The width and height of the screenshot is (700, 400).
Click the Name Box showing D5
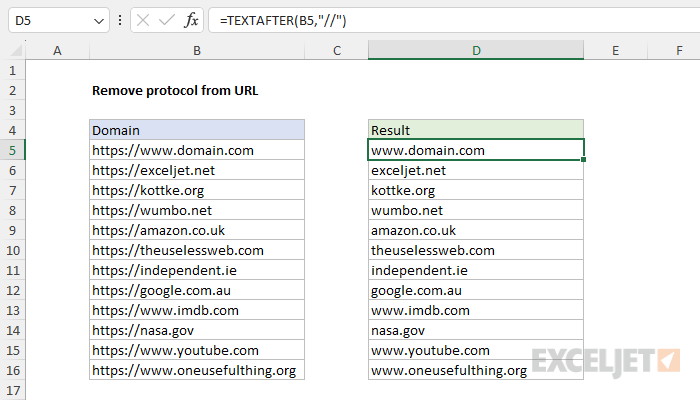point(58,20)
